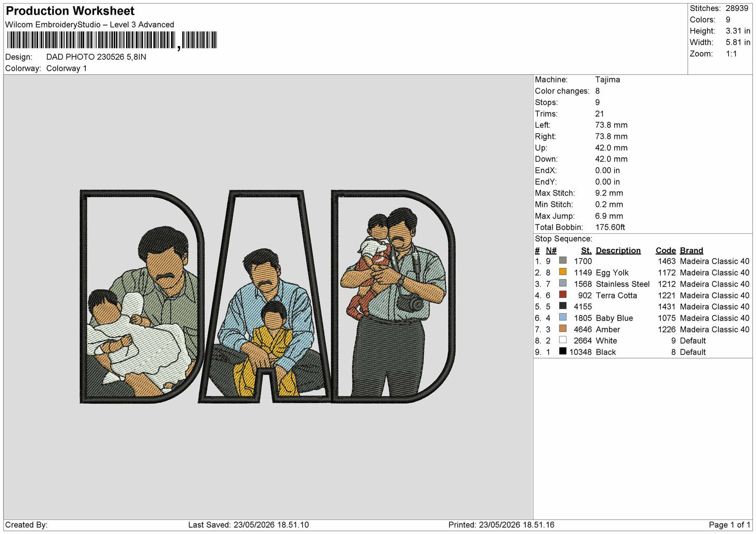Image resolution: width=756 pixels, height=534 pixels.
Task: Click the Amber color swatch
Action: (563, 329)
